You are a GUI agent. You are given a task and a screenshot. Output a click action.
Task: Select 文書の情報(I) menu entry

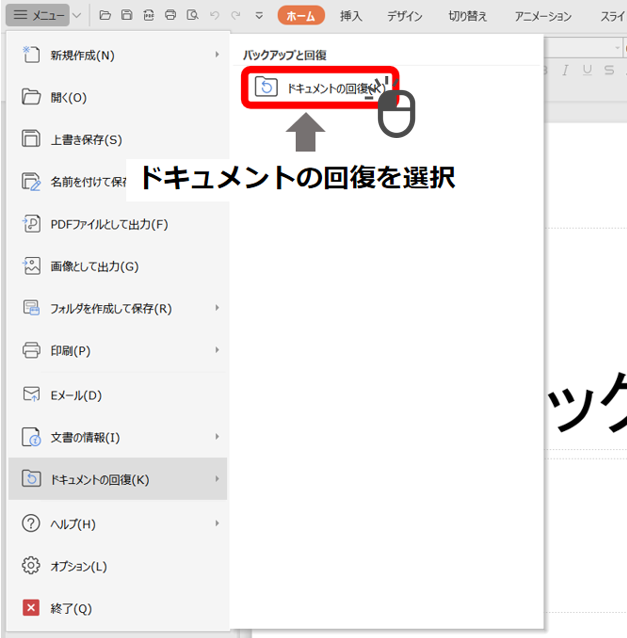118,437
